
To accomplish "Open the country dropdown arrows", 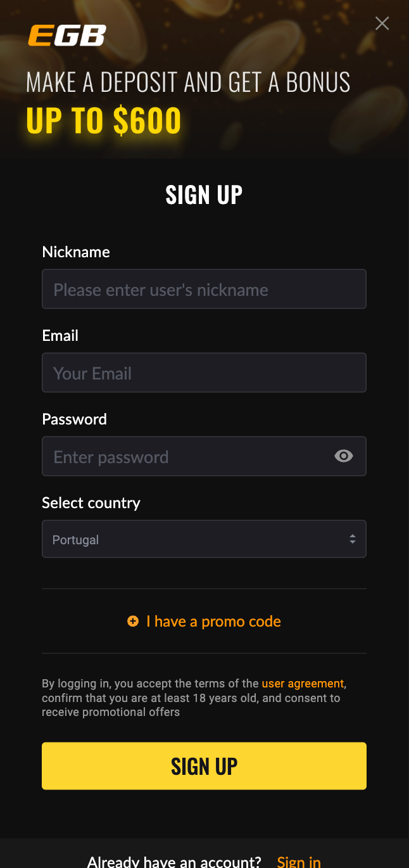I will (x=353, y=540).
